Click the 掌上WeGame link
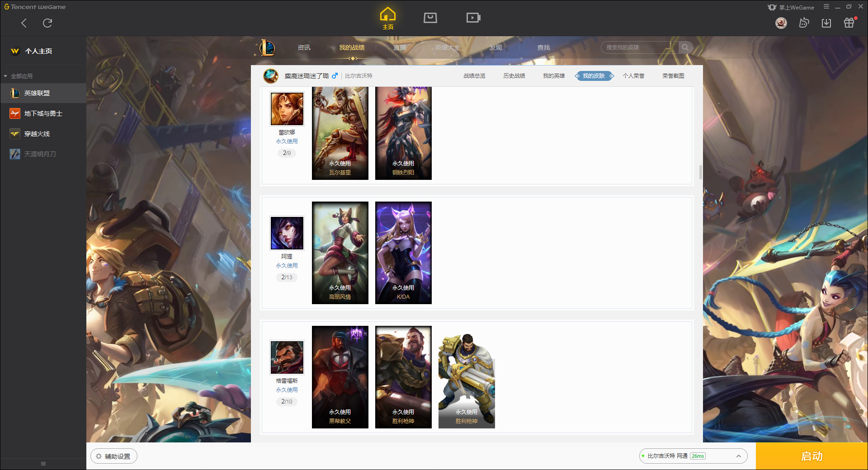 791,7
